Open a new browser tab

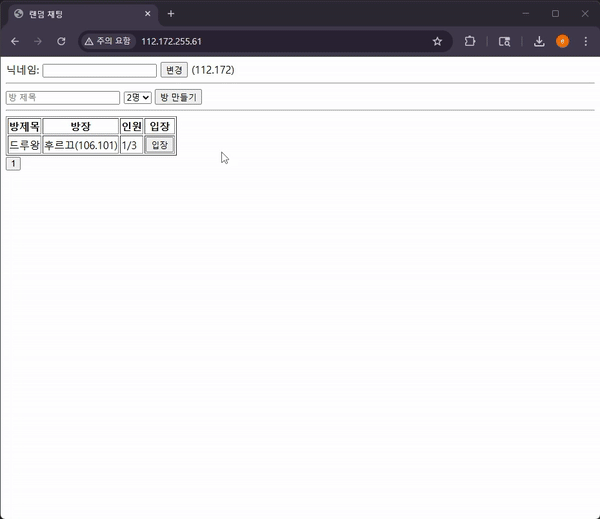[171, 14]
